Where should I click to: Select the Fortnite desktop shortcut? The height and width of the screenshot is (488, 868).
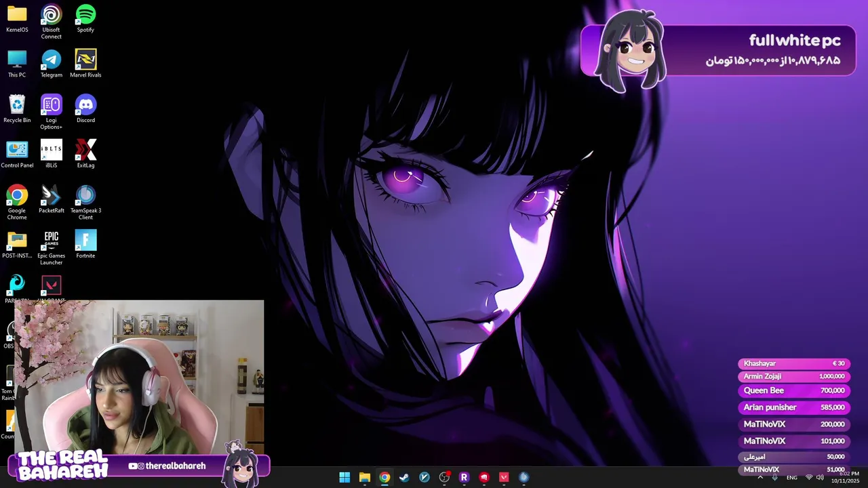pyautogui.click(x=85, y=244)
